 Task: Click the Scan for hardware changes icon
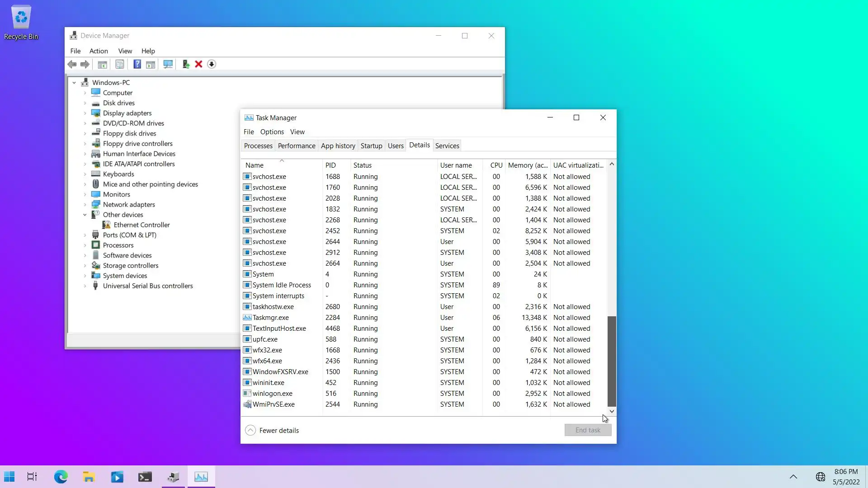(x=168, y=64)
